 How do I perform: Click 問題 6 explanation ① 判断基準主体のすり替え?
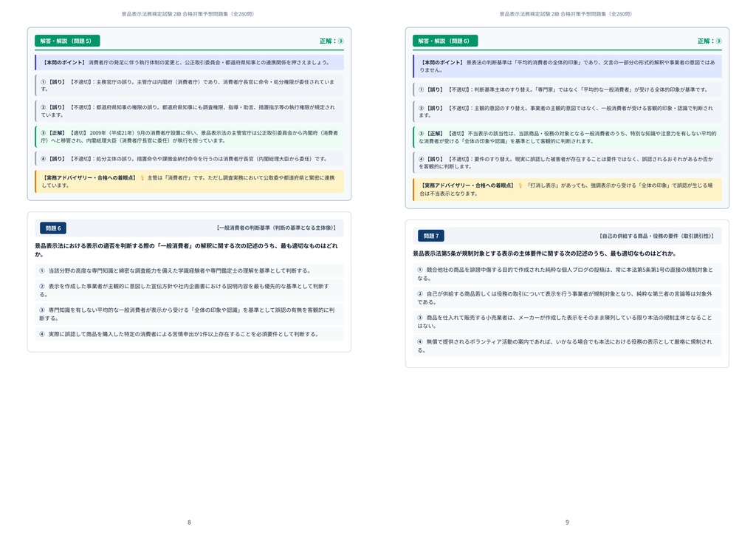tap(567, 89)
